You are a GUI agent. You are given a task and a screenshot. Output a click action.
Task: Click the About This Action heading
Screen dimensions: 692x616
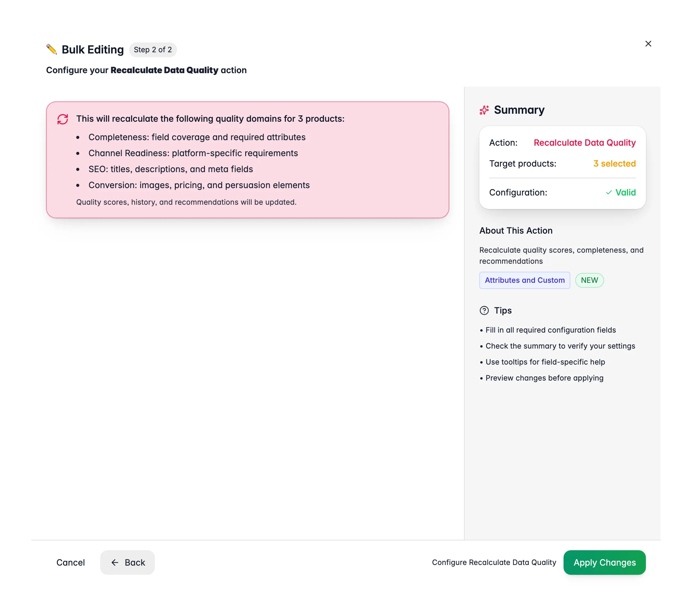click(516, 231)
